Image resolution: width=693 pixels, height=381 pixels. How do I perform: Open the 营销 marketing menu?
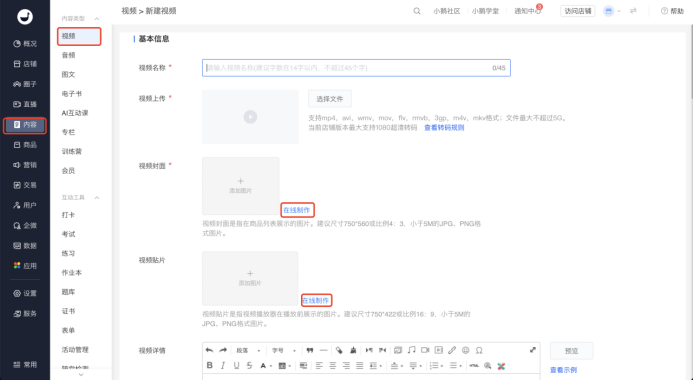25,165
